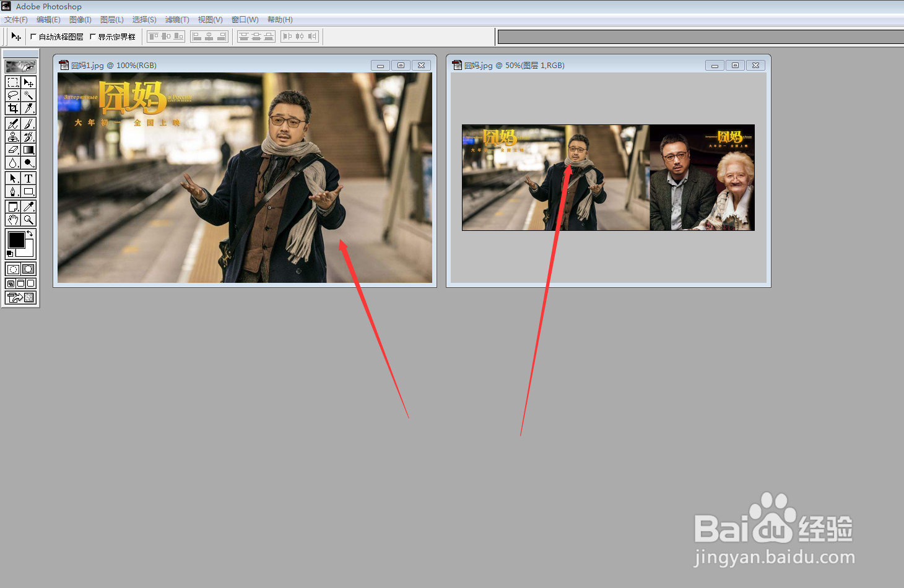Select the Magic Wand tool
Viewport: 904px width, 588px height.
pyautogui.click(x=28, y=95)
